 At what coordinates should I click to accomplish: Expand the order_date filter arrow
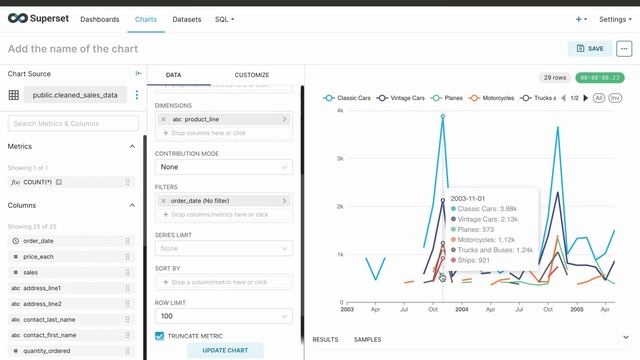pos(284,201)
